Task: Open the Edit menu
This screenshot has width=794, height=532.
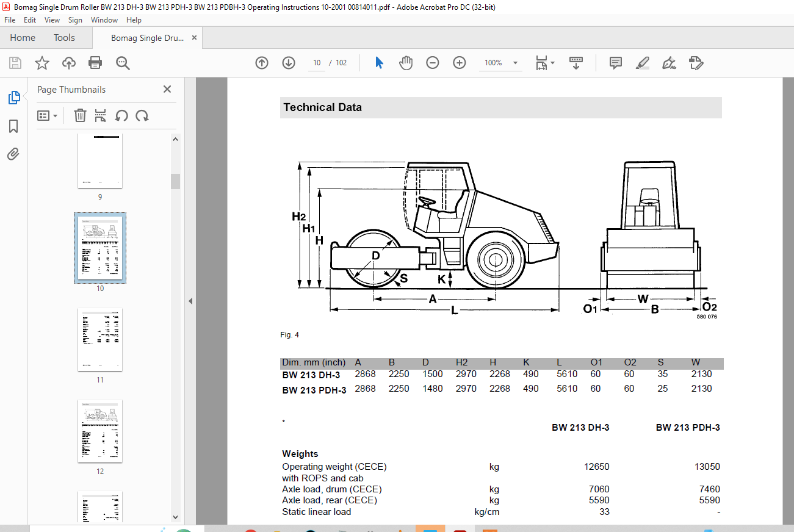Action: click(30, 20)
